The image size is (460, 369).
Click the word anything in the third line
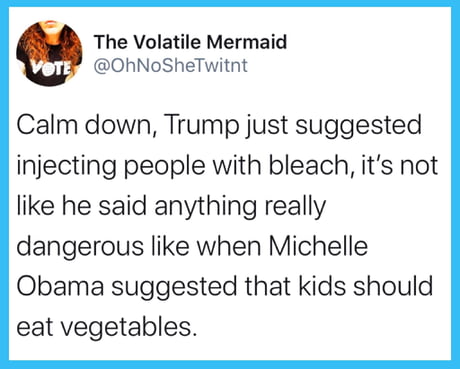(x=206, y=207)
